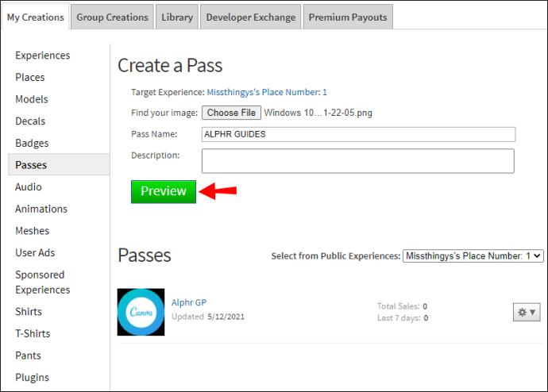Click the Choose File button

[x=231, y=113]
